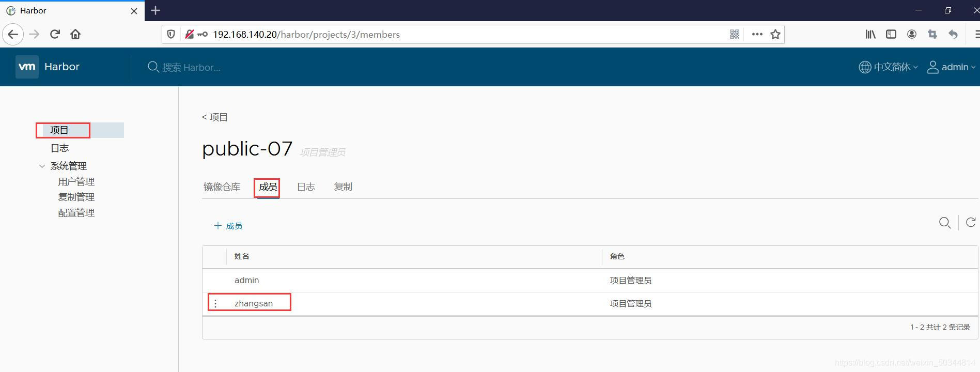The width and height of the screenshot is (980, 372).
Task: Click 项目管理员 role in zhangsan row
Action: coord(631,304)
